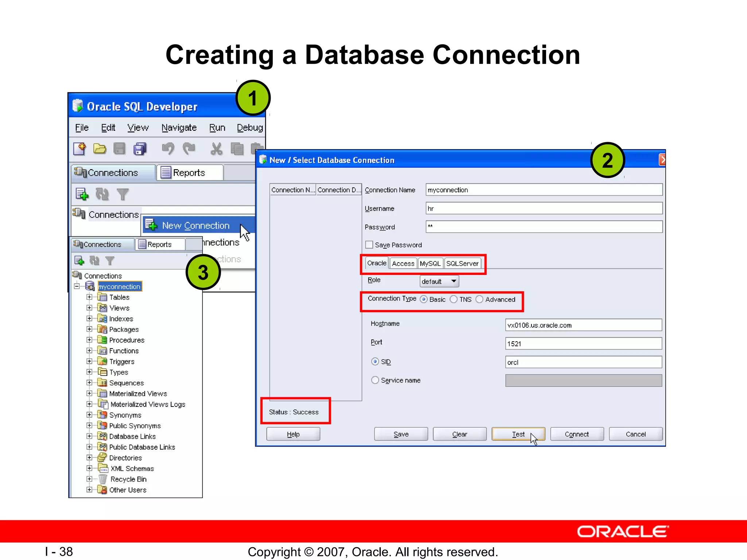Expand the Materialized Views tree node
Image resolution: width=747 pixels, height=560 pixels.
click(x=89, y=393)
